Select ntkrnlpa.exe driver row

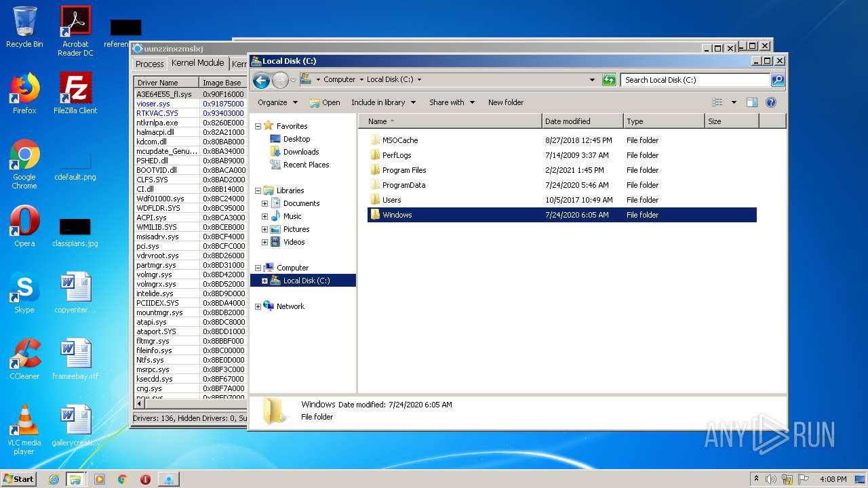point(190,123)
